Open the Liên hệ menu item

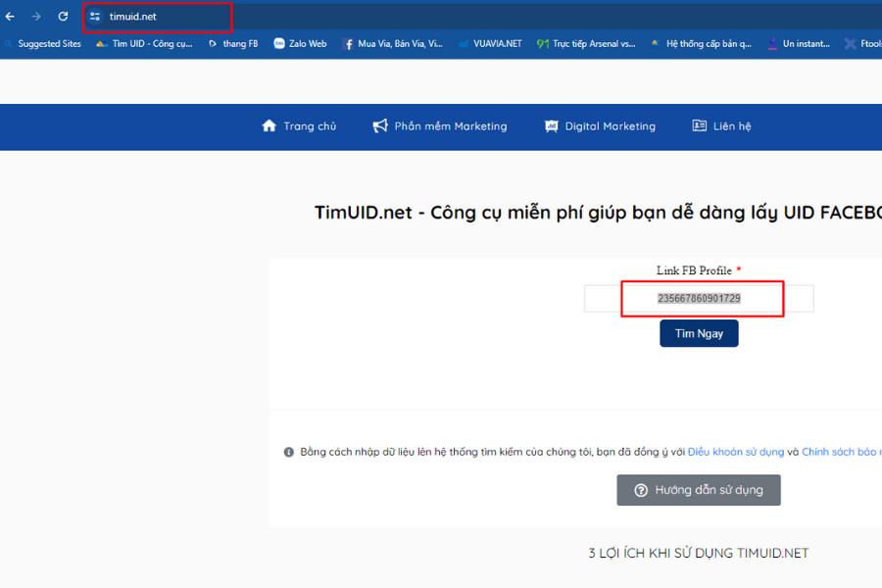coord(731,126)
